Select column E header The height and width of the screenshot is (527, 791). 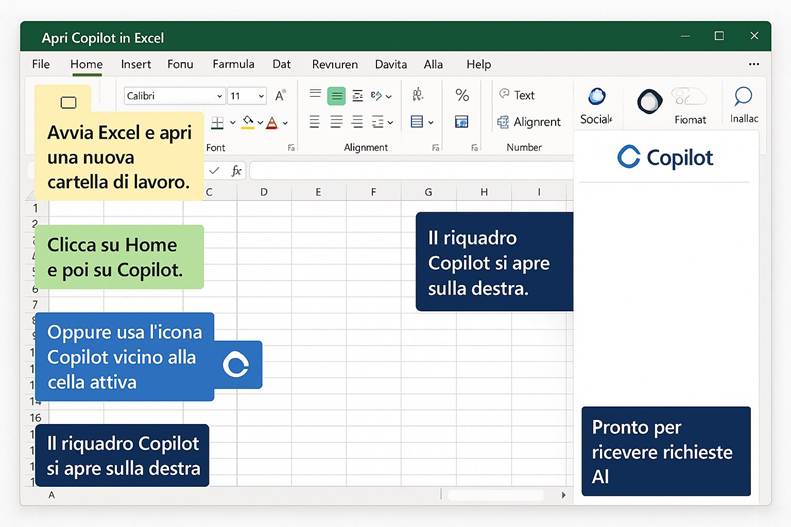coord(318,192)
